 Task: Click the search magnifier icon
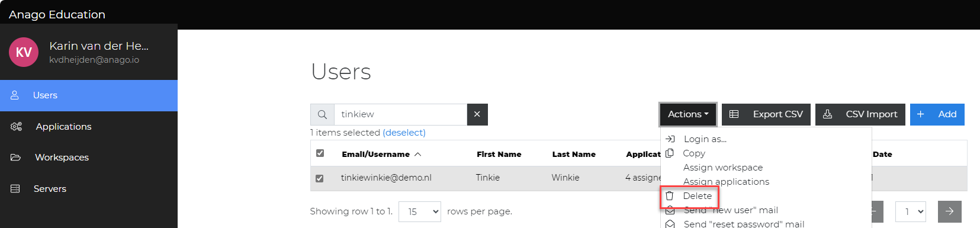[322, 114]
